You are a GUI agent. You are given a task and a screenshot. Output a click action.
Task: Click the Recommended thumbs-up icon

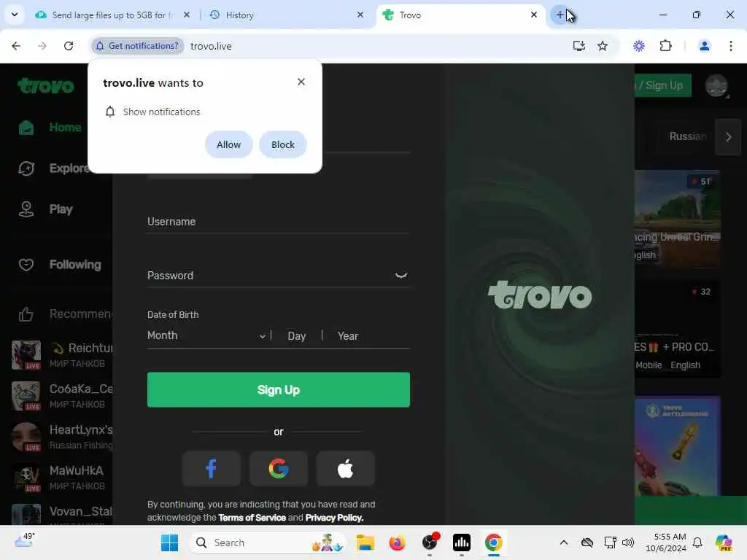[x=26, y=314]
